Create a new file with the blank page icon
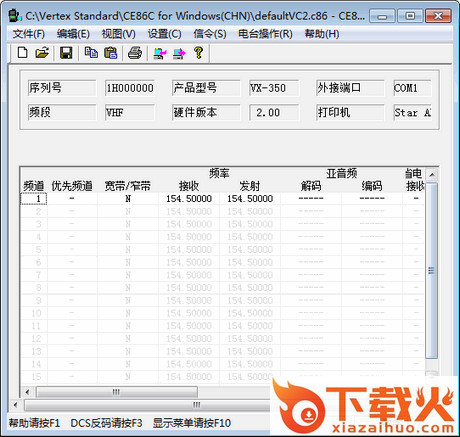 [x=22, y=53]
